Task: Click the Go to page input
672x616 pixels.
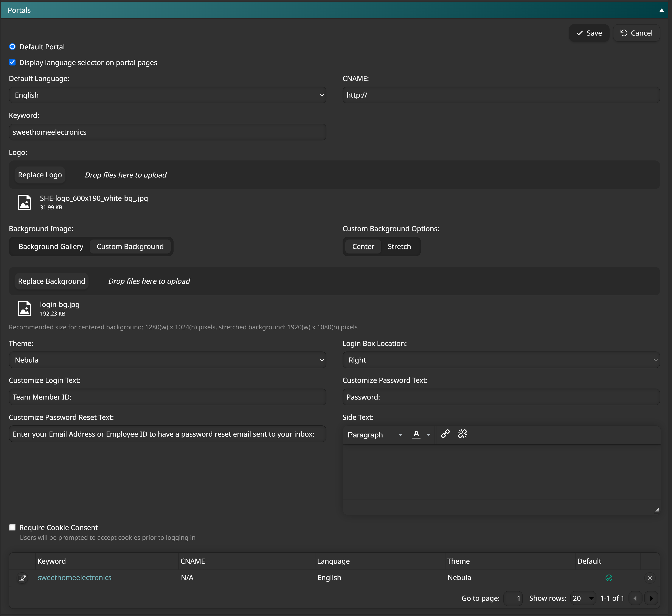Action: click(x=513, y=598)
